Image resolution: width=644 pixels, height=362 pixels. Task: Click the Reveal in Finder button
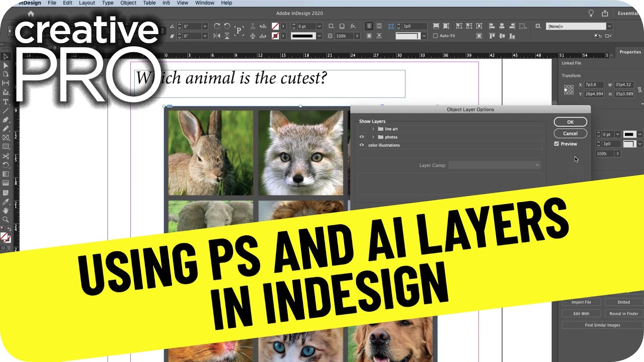click(x=624, y=313)
